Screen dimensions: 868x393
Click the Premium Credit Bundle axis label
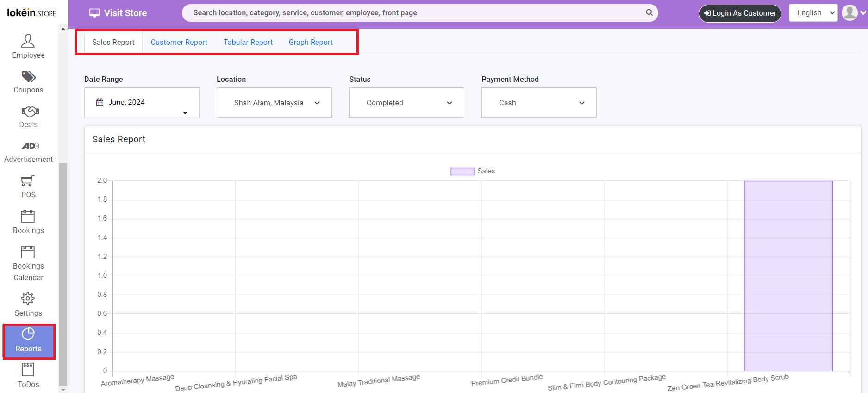(x=507, y=380)
